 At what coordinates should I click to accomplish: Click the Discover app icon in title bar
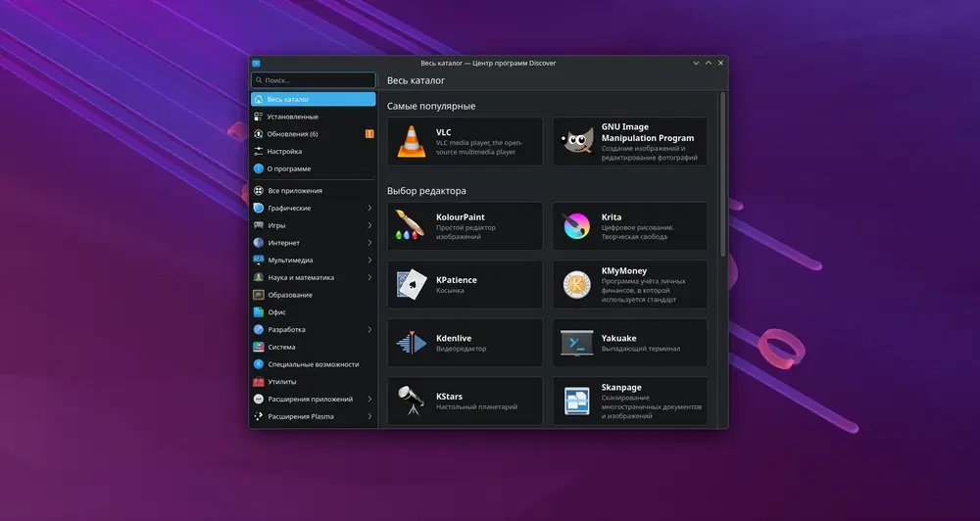(256, 63)
